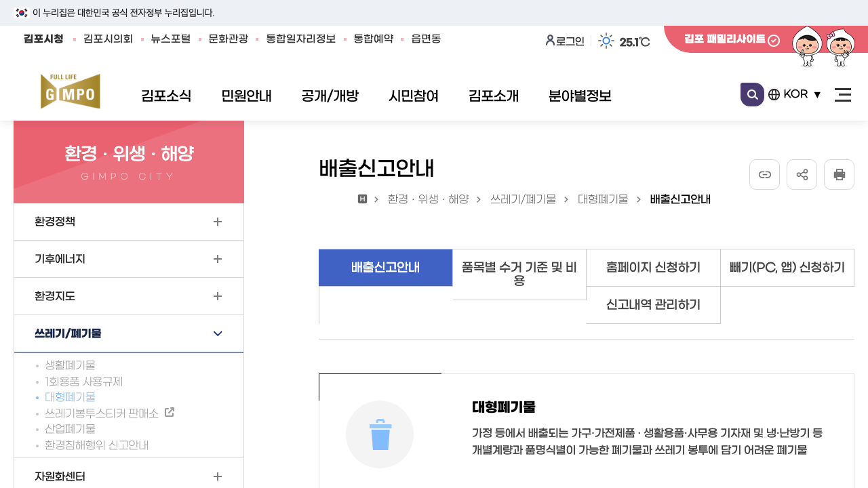Viewport: 868px width, 488px height.
Task: Open 생활폐기물 in sidebar submenu
Action: click(70, 365)
